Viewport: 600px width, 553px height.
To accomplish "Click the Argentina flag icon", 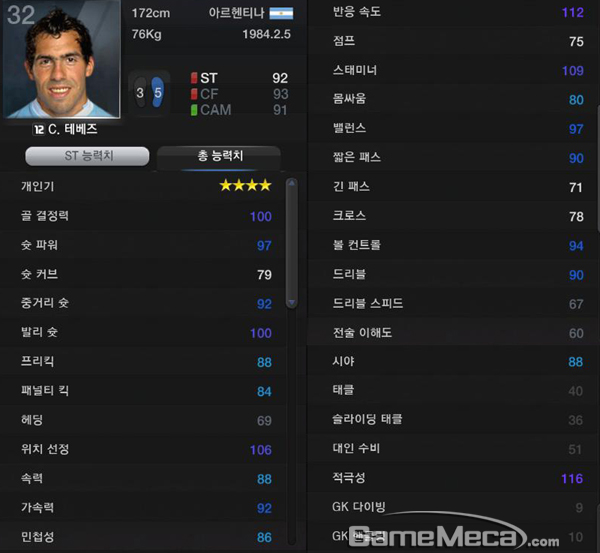I will [281, 13].
